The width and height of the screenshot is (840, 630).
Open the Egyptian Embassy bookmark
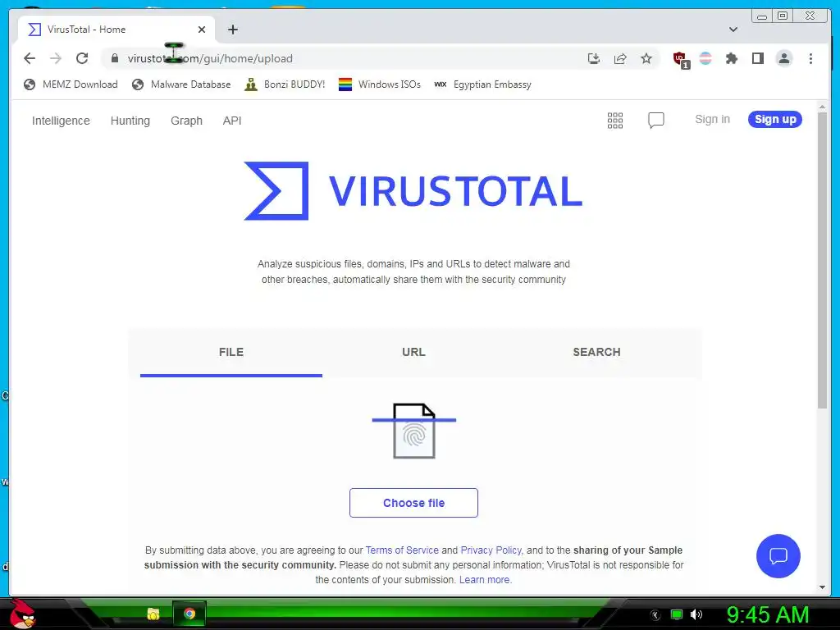click(482, 84)
